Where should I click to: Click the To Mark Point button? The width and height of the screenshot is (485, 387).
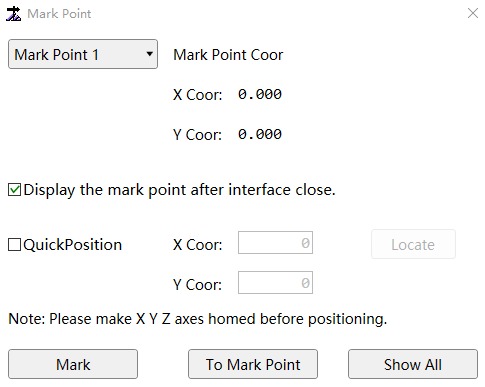click(x=253, y=364)
